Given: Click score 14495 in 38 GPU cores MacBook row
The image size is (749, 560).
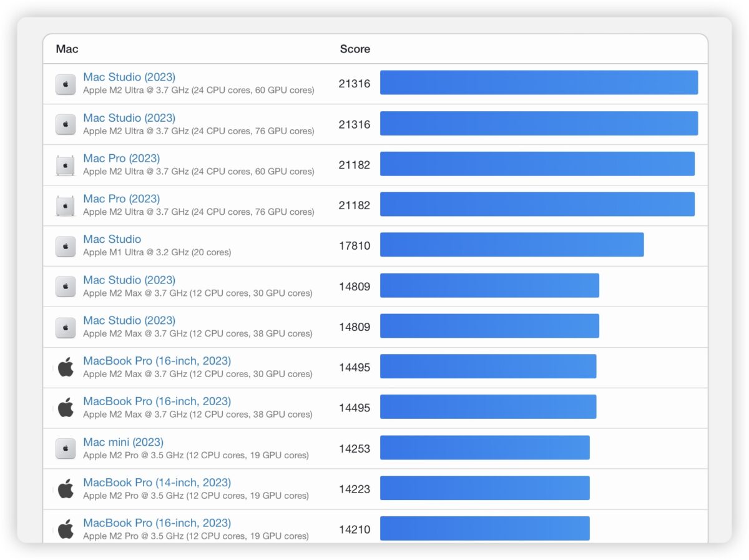Looking at the screenshot, I should click(x=355, y=408).
